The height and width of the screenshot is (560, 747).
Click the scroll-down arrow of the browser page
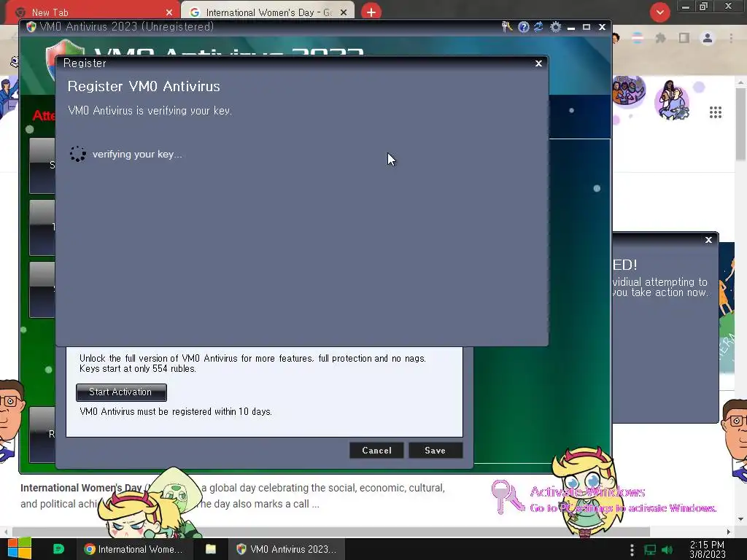(741, 518)
